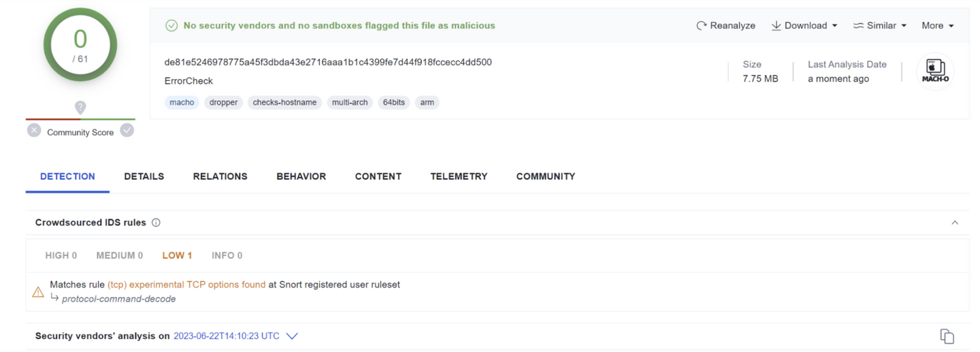The image size is (980, 352).
Task: Click the Mach-O file type icon
Action: (x=935, y=71)
